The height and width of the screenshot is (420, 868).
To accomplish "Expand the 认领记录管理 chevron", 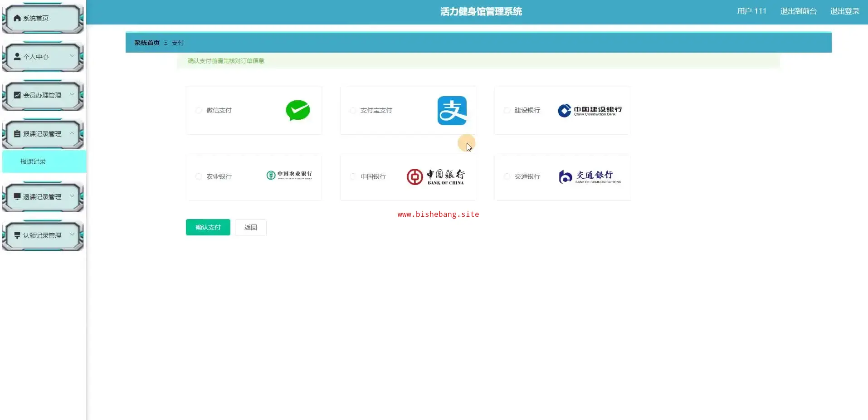I will point(72,234).
